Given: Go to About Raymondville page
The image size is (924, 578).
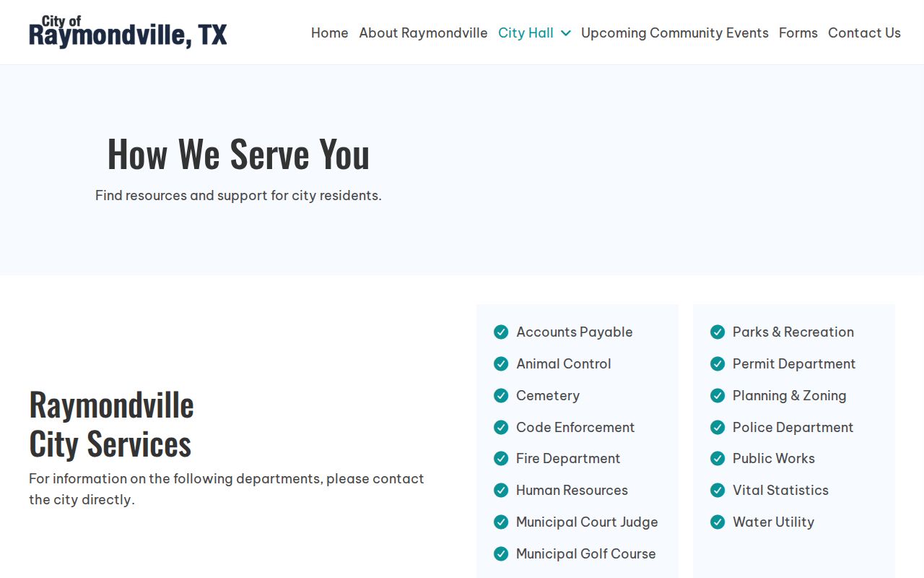Looking at the screenshot, I should coord(423,33).
